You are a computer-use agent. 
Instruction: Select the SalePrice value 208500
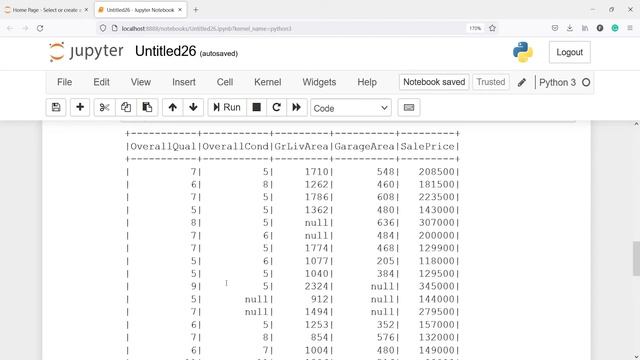436,172
